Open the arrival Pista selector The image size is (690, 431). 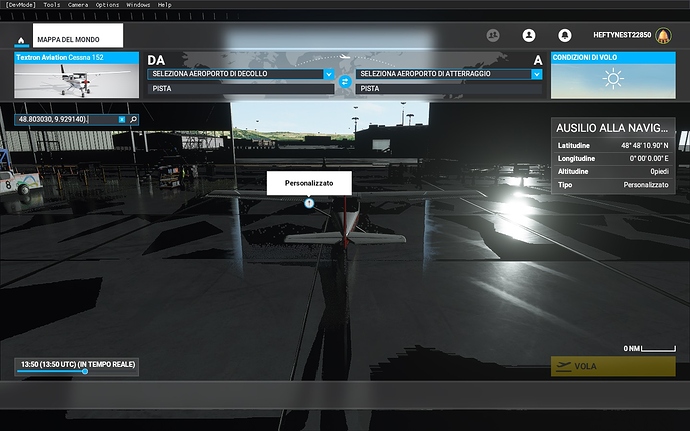pyautogui.click(x=449, y=89)
